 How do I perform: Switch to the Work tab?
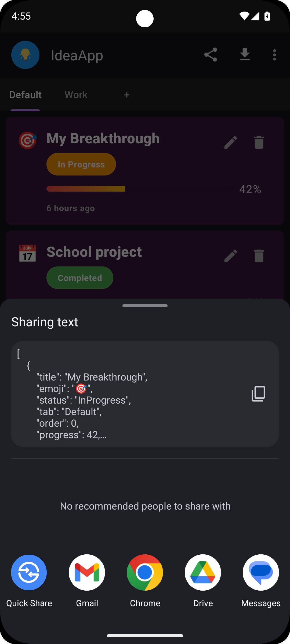click(76, 95)
